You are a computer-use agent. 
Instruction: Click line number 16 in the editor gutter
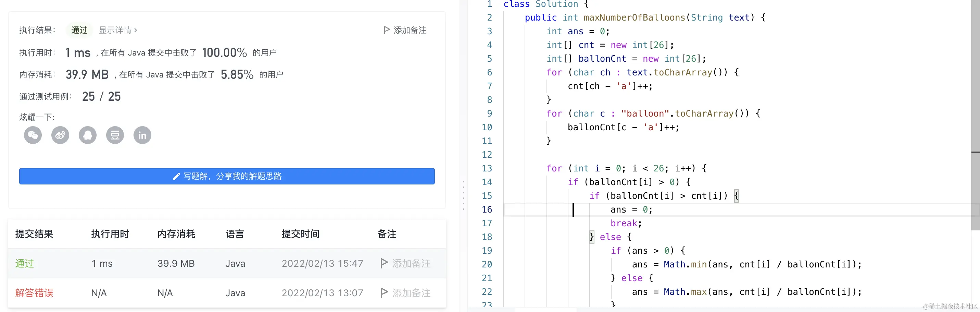(487, 209)
